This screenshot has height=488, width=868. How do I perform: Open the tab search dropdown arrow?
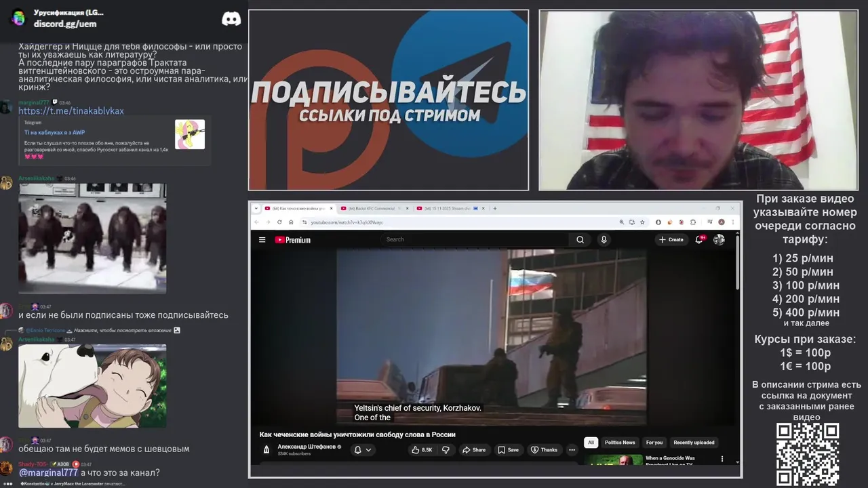(x=256, y=208)
